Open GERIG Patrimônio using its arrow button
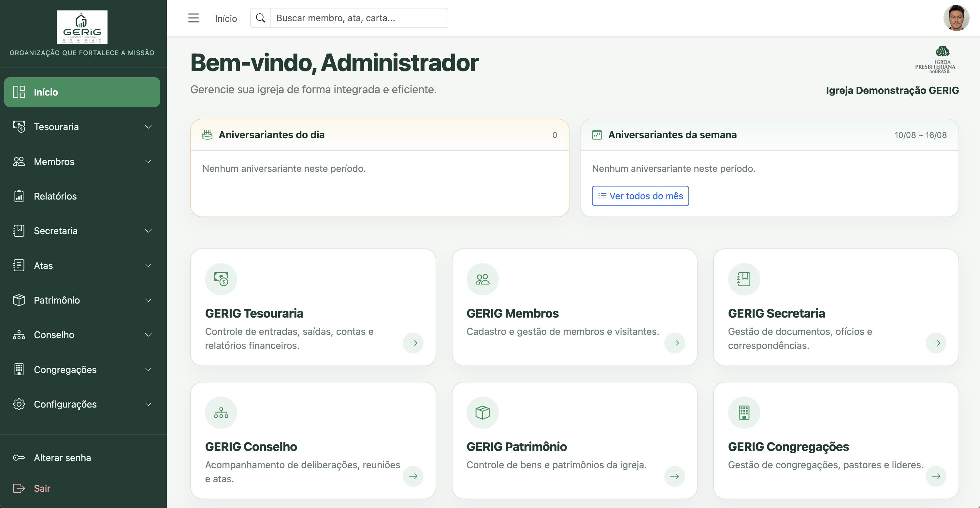The height and width of the screenshot is (508, 980). (674, 476)
